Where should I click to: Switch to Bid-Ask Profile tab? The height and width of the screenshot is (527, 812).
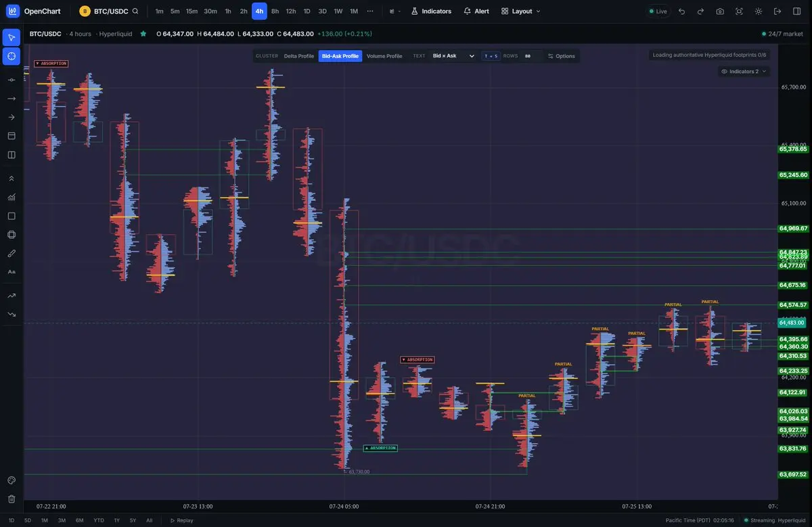pyautogui.click(x=340, y=56)
